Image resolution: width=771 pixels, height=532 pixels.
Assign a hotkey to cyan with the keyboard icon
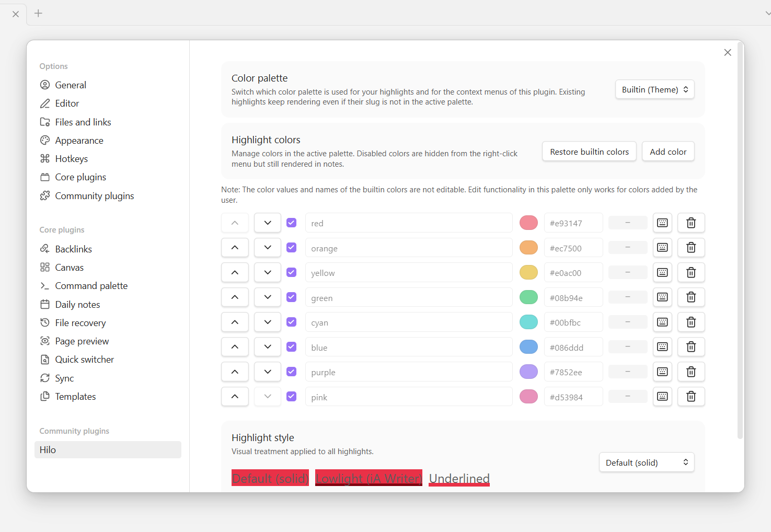[662, 322]
